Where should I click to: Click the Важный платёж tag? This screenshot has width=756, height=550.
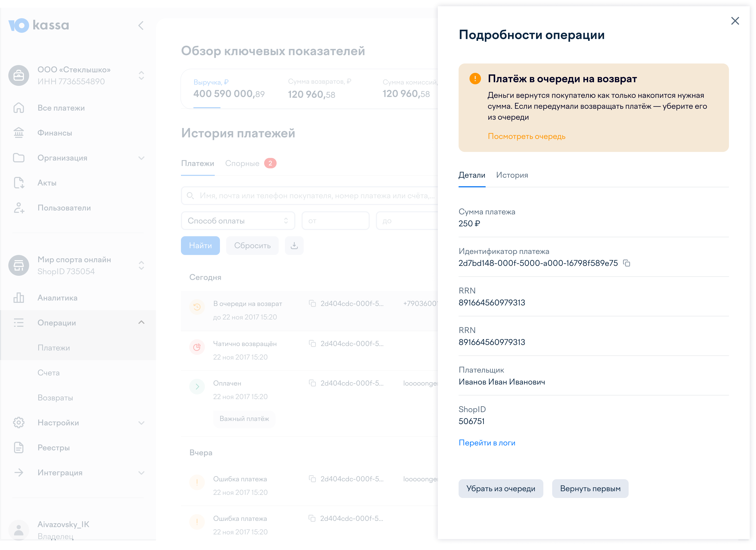coord(244,419)
